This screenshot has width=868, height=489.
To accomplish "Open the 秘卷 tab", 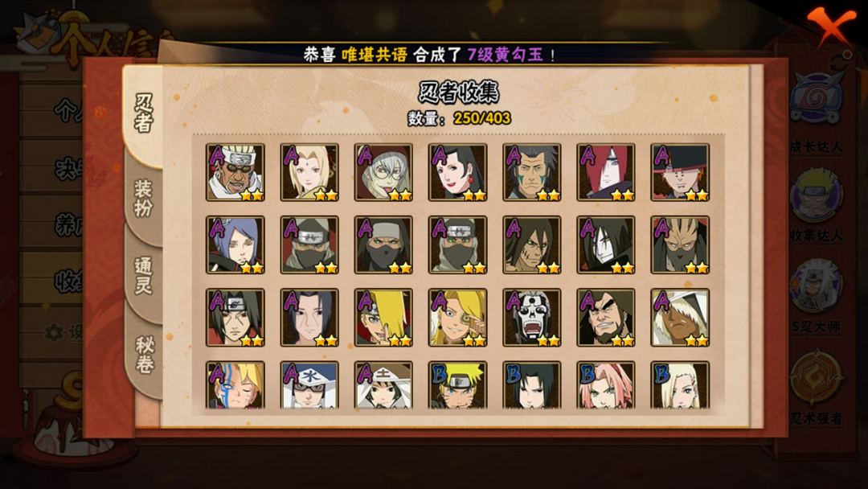I will 145,355.
